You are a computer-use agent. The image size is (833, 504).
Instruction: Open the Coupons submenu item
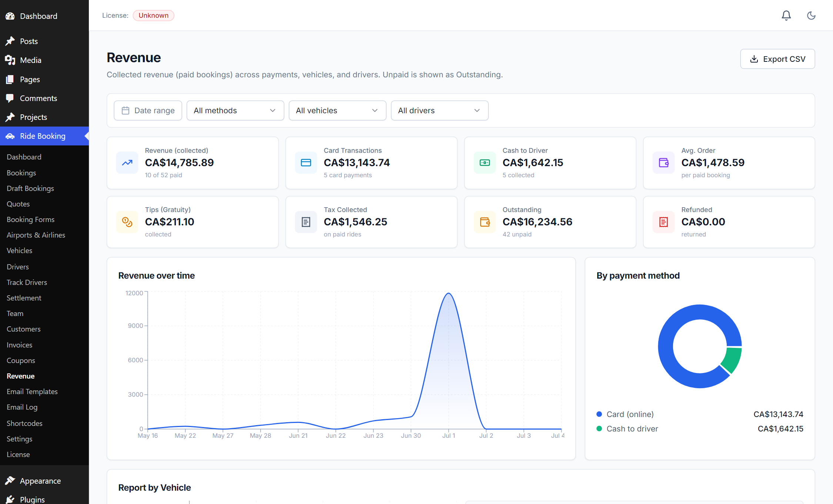point(21,360)
